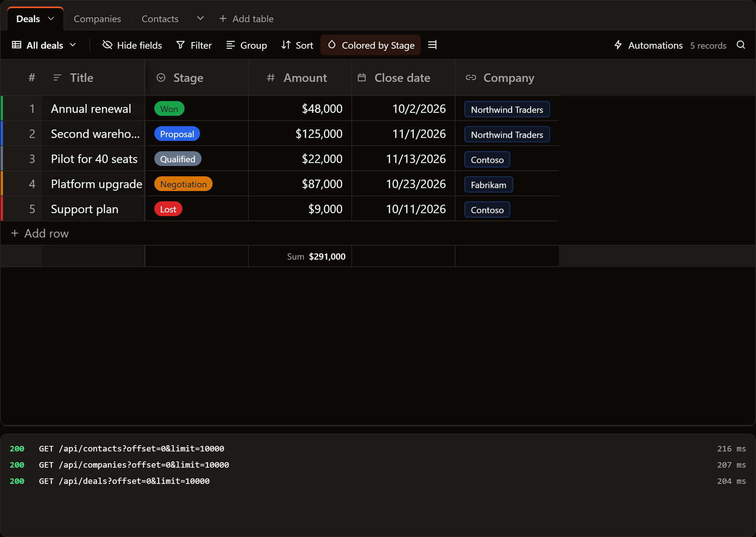Click Add row below the table
Screen dimensions: 756x537
(x=40, y=233)
